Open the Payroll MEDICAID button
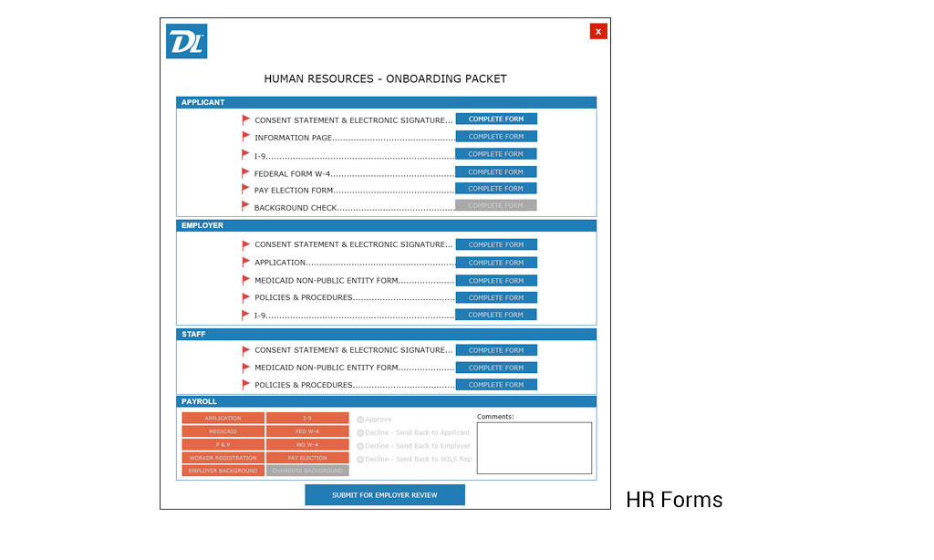The width and height of the screenshot is (934, 560). [x=223, y=431]
